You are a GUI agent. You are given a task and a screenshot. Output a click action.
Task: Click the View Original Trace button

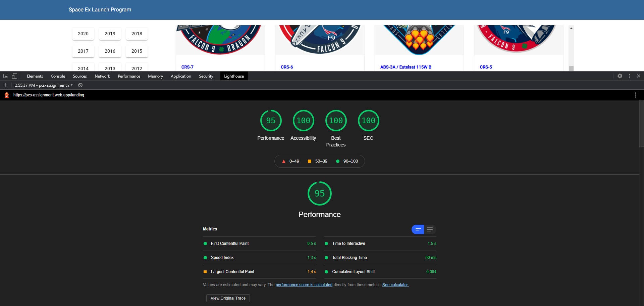[228, 298]
